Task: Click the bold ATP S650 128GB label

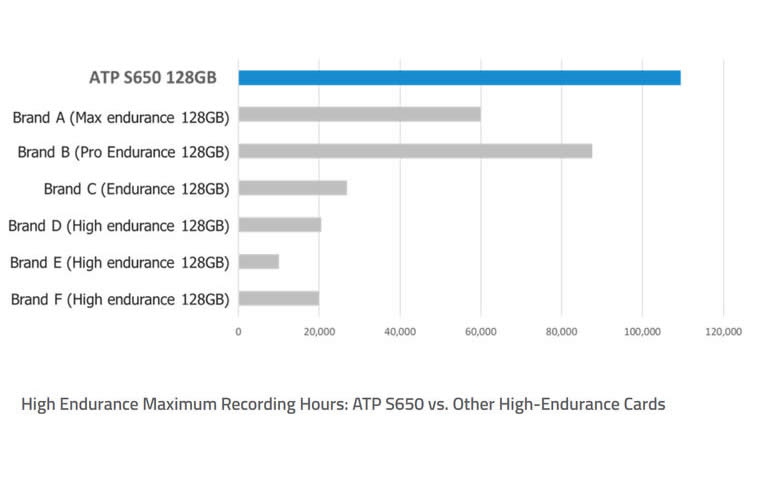Action: point(161,78)
